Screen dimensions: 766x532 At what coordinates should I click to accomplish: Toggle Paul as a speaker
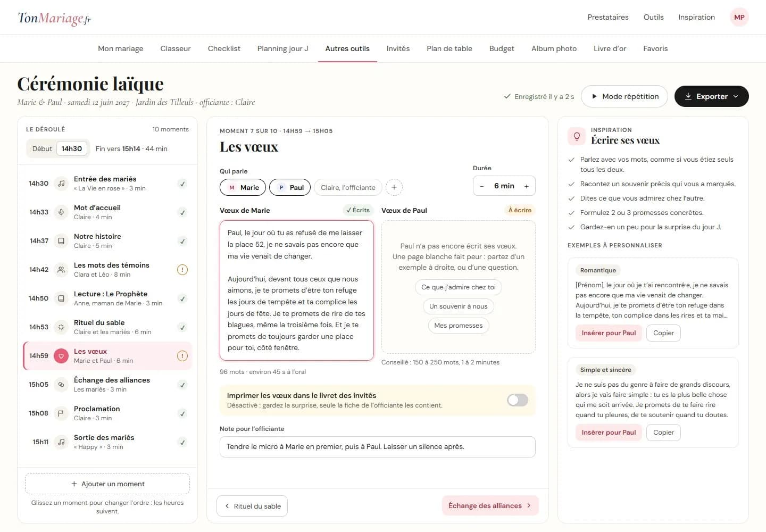[290, 187]
